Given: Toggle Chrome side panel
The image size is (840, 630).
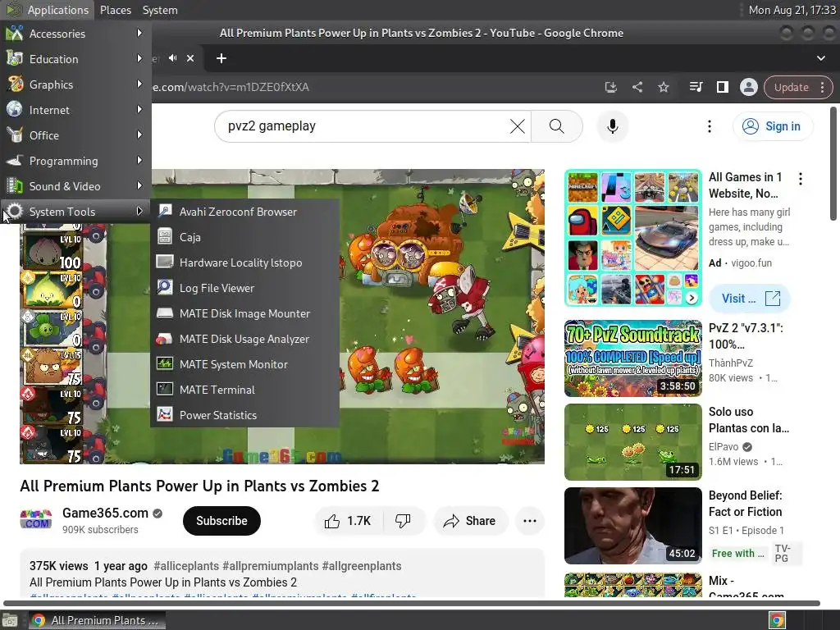Looking at the screenshot, I should tap(722, 87).
